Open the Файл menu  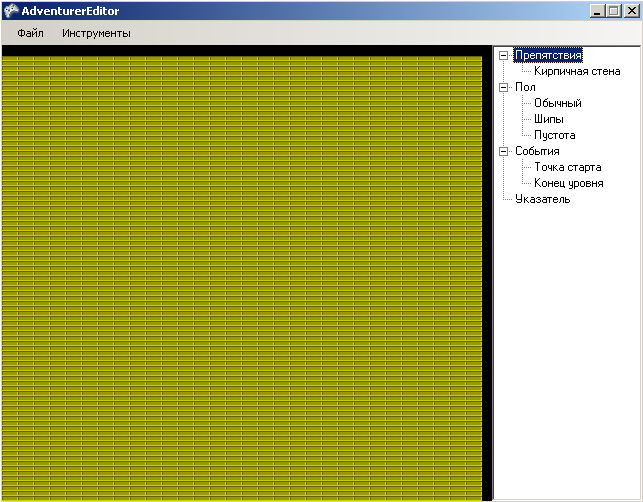click(x=30, y=33)
